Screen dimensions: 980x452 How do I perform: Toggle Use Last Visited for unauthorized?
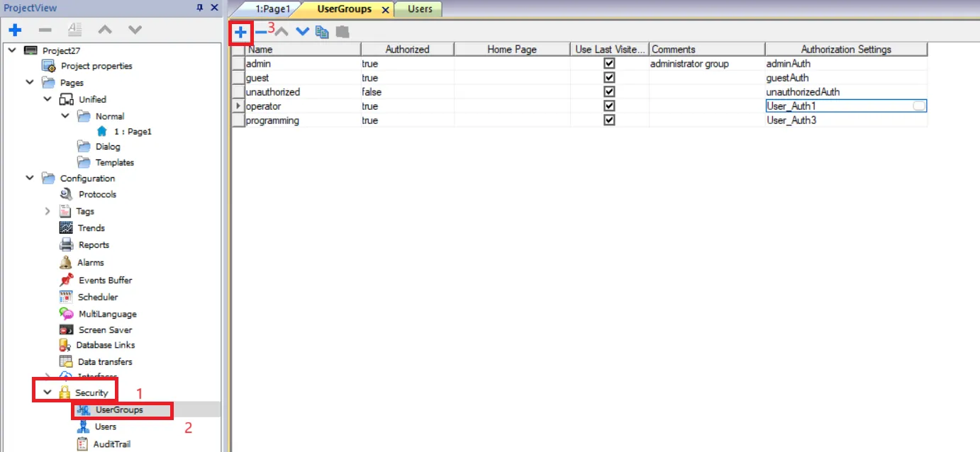[x=609, y=92]
